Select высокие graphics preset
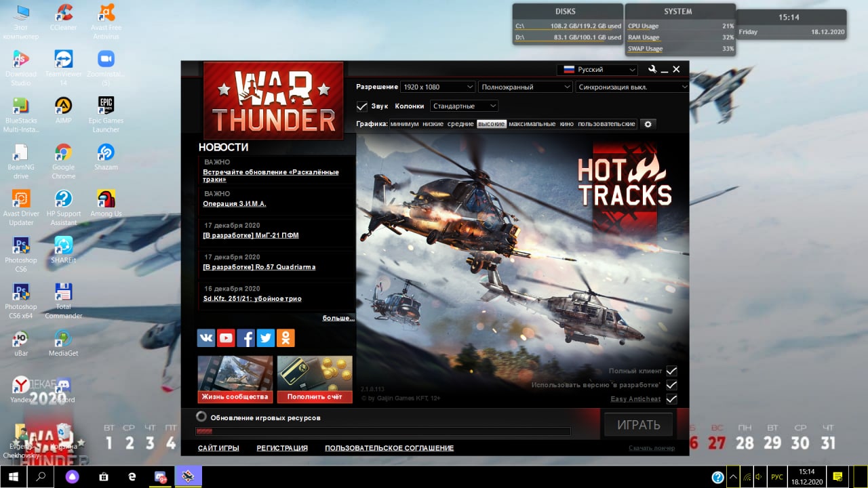The width and height of the screenshot is (868, 488). (491, 124)
